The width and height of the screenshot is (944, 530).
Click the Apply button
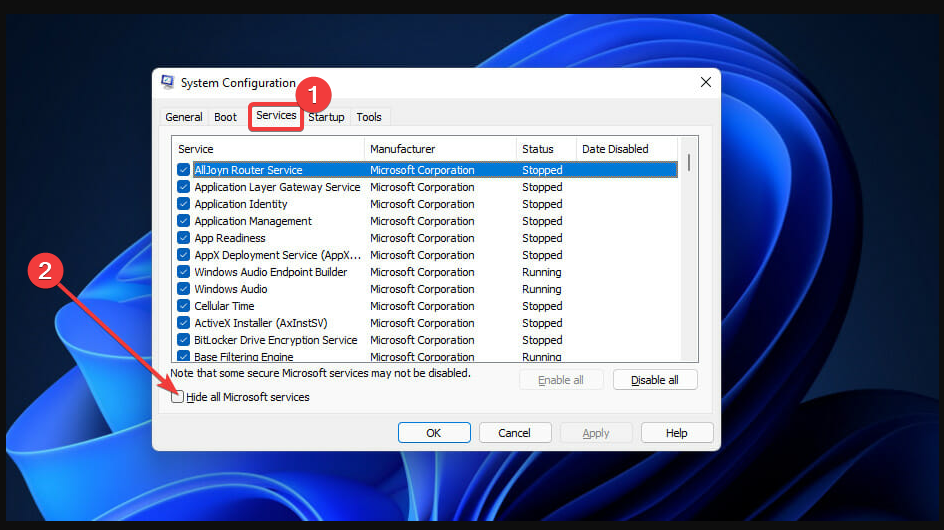[595, 433]
